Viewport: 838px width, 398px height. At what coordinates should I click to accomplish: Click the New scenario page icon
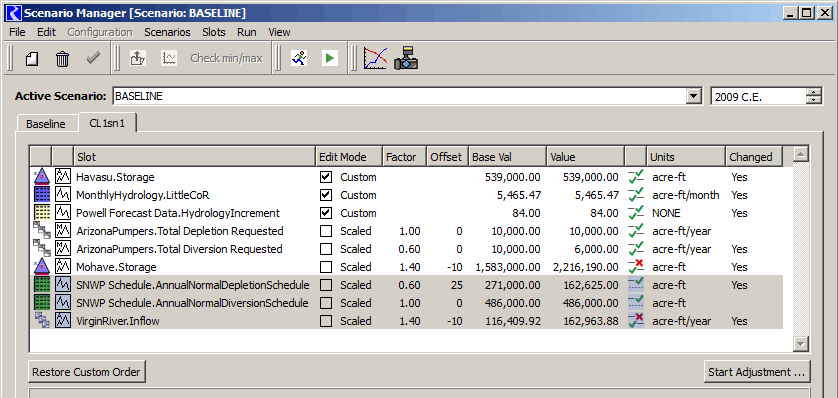pos(32,58)
